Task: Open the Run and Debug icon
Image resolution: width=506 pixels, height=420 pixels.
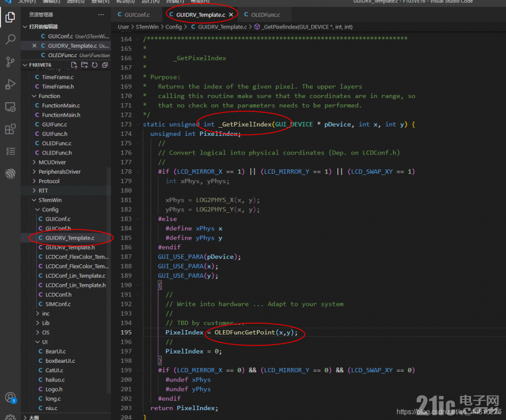Action: click(10, 84)
